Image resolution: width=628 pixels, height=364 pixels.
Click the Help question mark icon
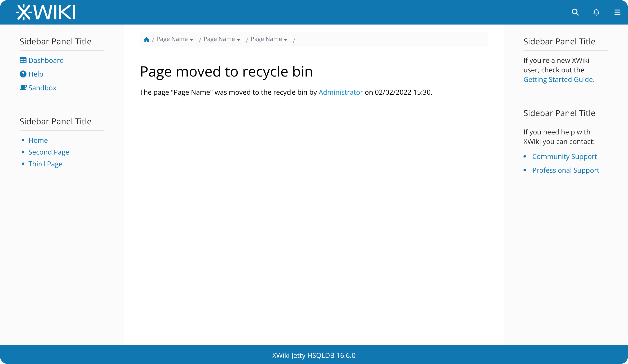[x=23, y=74]
